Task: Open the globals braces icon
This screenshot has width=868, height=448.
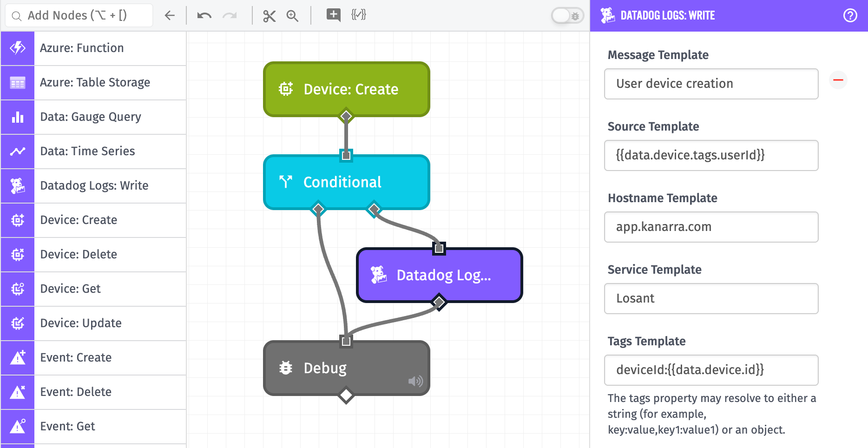Action: (x=358, y=15)
